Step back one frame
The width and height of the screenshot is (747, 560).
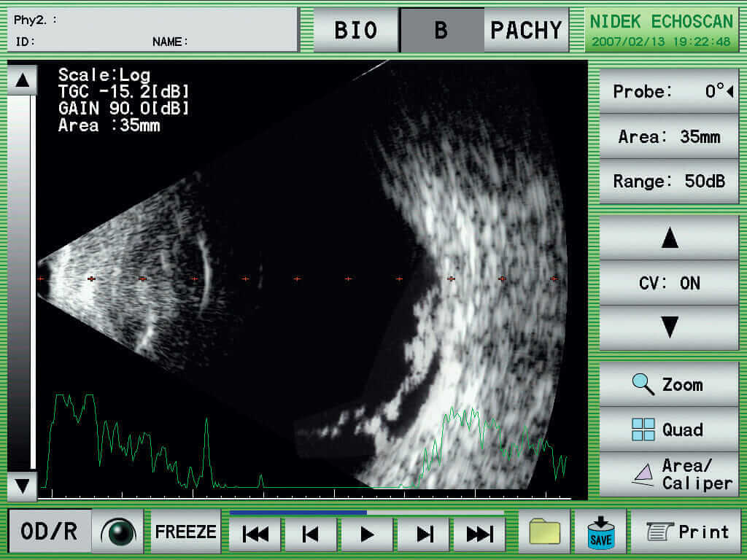coord(311,534)
